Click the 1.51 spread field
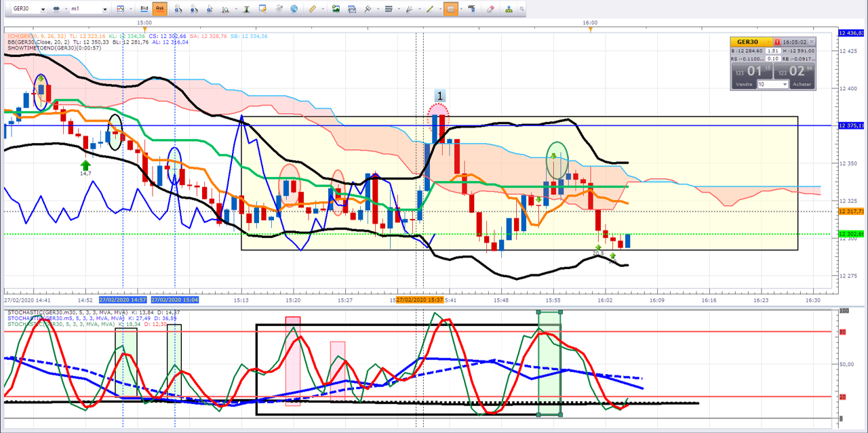 click(773, 51)
